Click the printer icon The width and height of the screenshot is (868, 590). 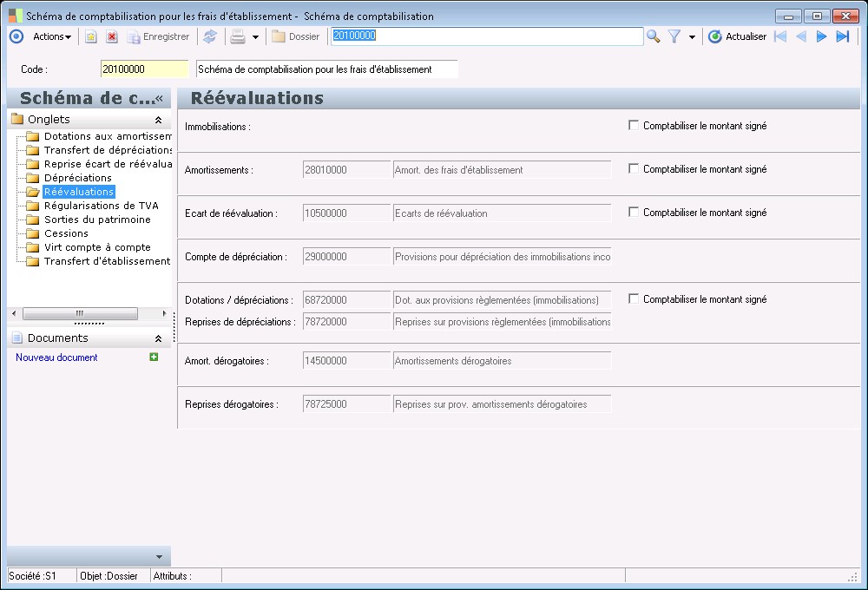tap(237, 36)
